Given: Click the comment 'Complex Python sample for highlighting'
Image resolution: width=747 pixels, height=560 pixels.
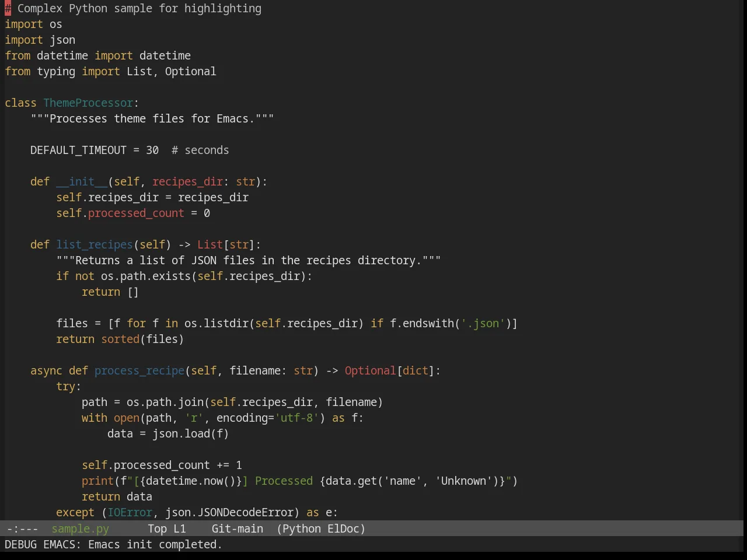Looking at the screenshot, I should 139,8.
